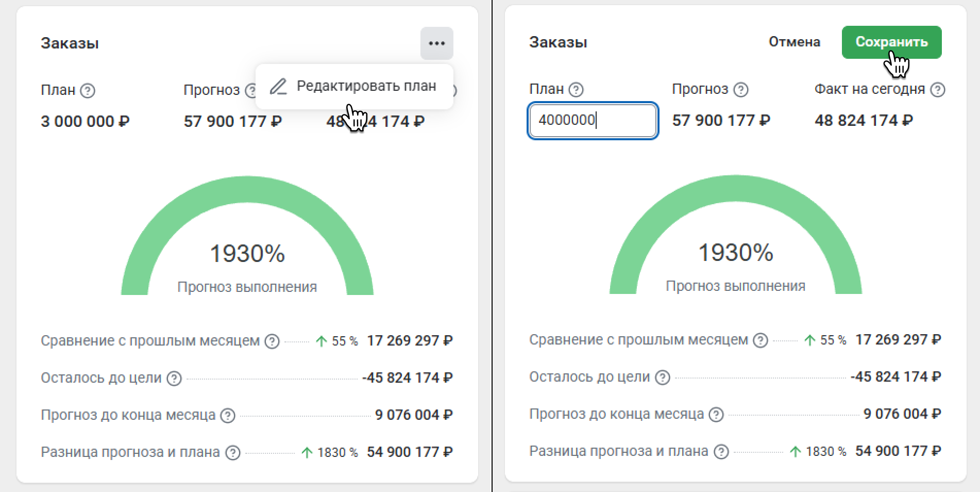This screenshot has height=492, width=980.
Task: Click Сравнение с прошлым месяцем help icon, editing card
Action: coord(761,340)
